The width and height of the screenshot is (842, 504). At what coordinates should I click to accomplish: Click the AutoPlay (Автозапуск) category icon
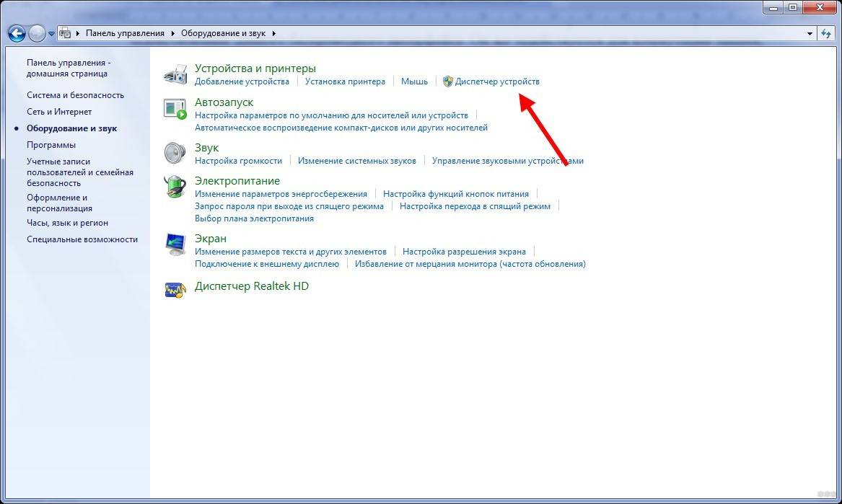(x=175, y=109)
